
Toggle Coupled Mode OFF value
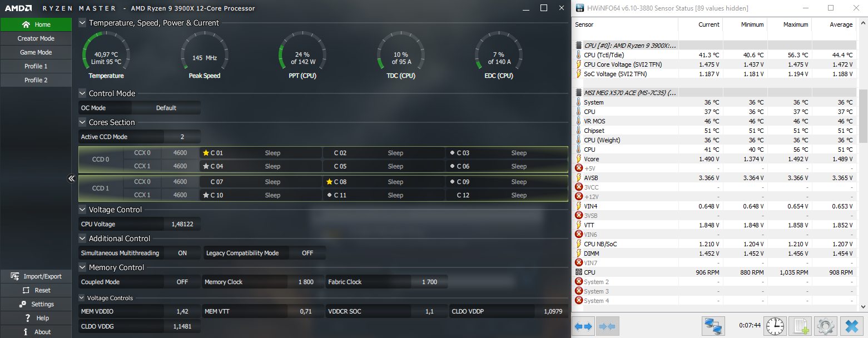pyautogui.click(x=182, y=282)
